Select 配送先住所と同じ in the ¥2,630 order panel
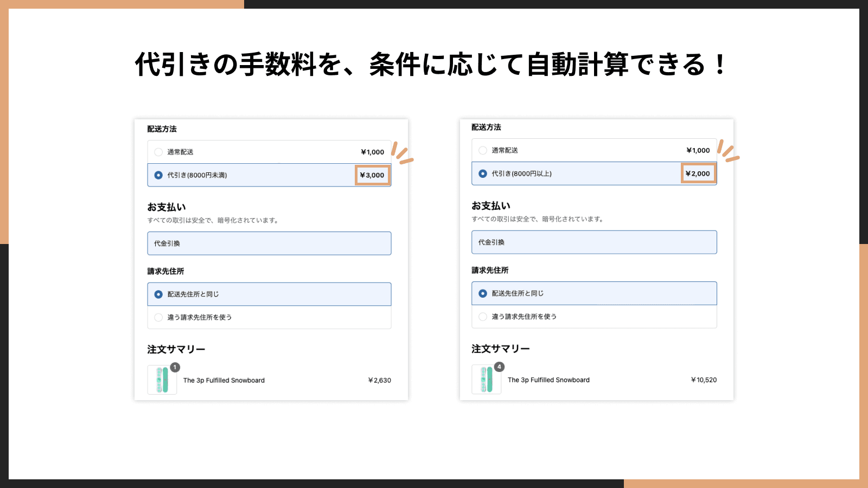Viewport: 868px width, 488px height. [158, 294]
